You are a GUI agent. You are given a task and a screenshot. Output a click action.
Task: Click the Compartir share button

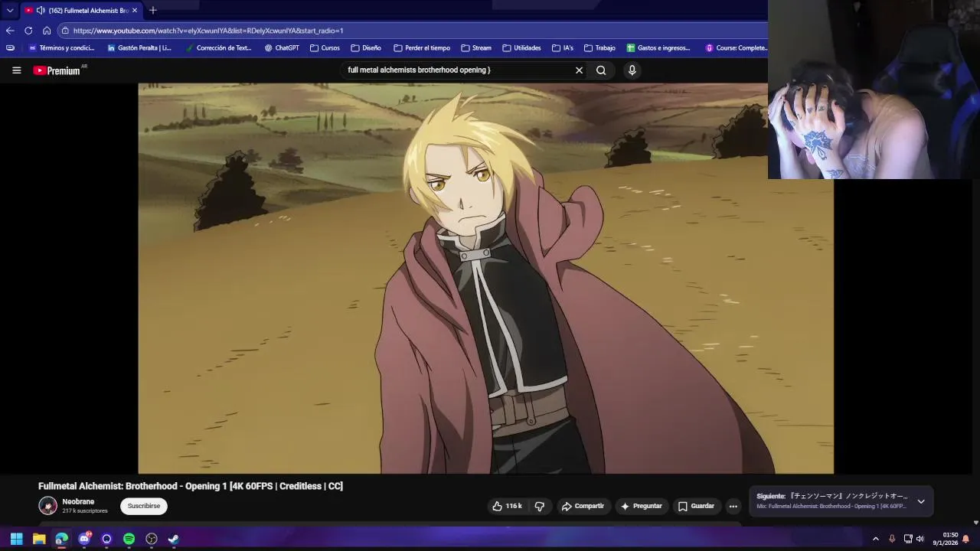pos(583,506)
